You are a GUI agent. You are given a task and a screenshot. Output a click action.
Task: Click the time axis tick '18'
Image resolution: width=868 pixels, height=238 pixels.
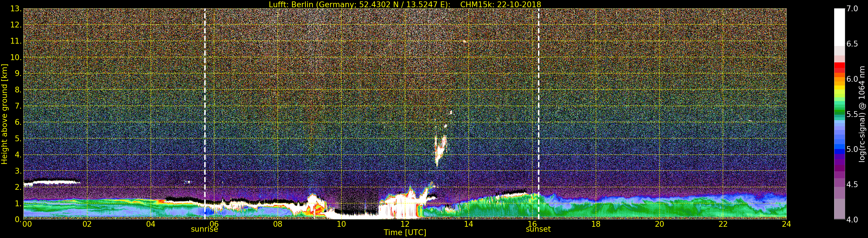click(x=596, y=224)
